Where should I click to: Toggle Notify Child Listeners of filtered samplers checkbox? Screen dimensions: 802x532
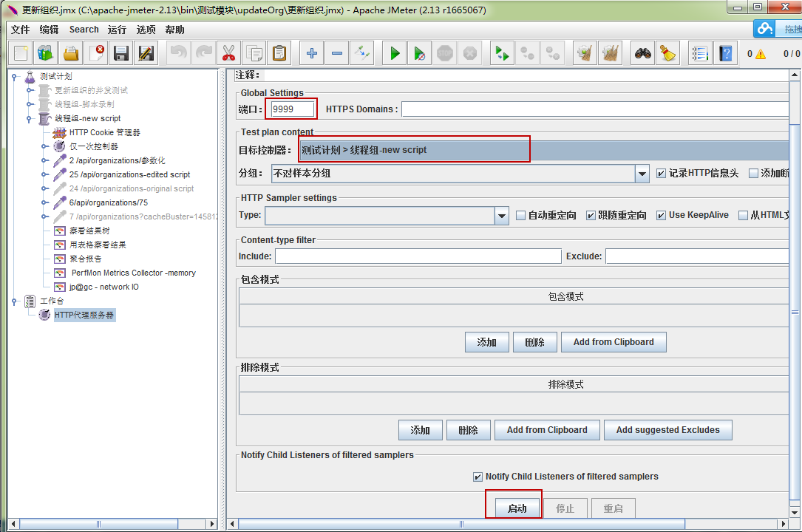(478, 477)
